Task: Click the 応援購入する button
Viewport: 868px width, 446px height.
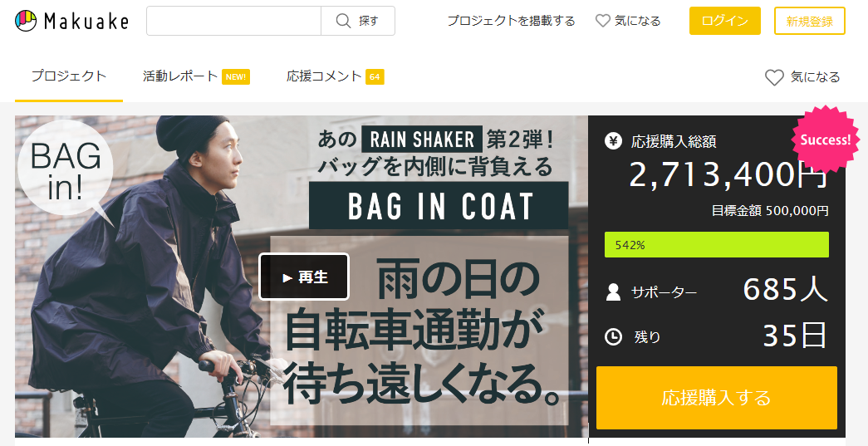Action: click(716, 397)
